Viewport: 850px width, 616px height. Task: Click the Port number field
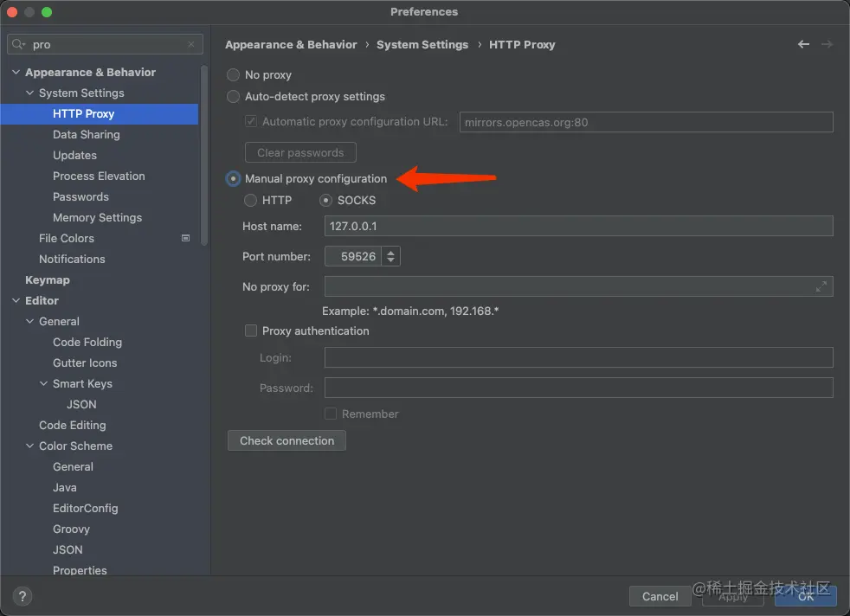coord(353,256)
